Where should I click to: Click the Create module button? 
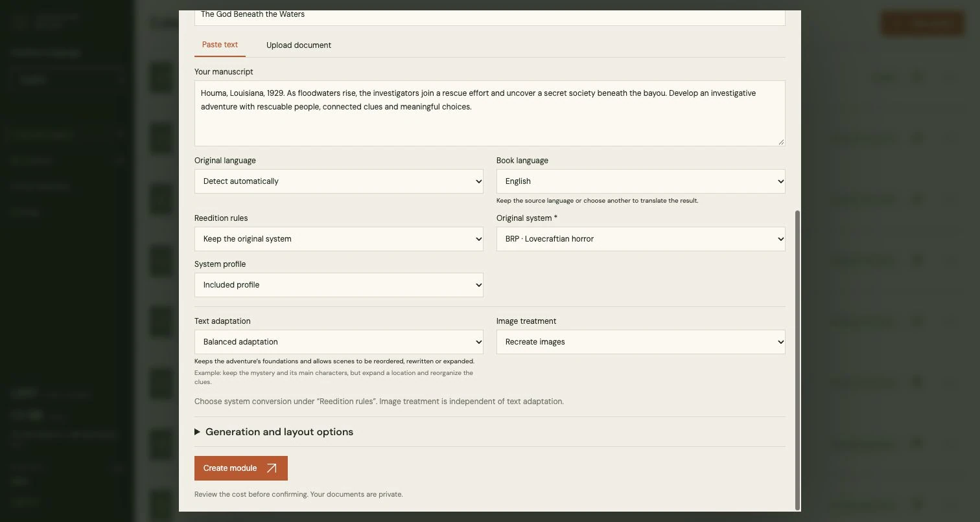tap(241, 468)
